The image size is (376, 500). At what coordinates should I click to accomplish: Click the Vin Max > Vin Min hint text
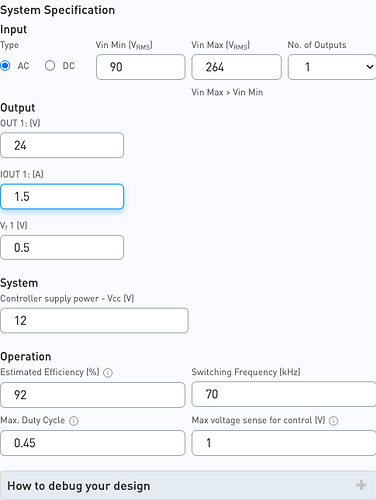227,92
